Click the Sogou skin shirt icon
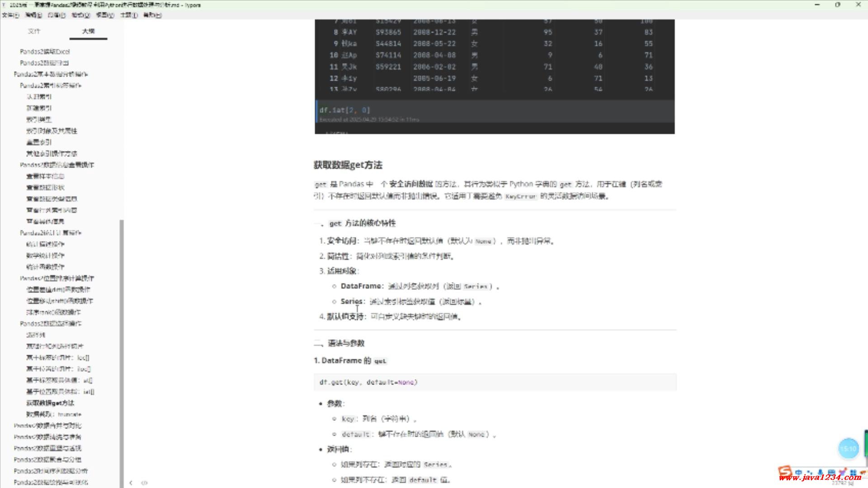Screen dimensions: 868x488 click(x=842, y=472)
